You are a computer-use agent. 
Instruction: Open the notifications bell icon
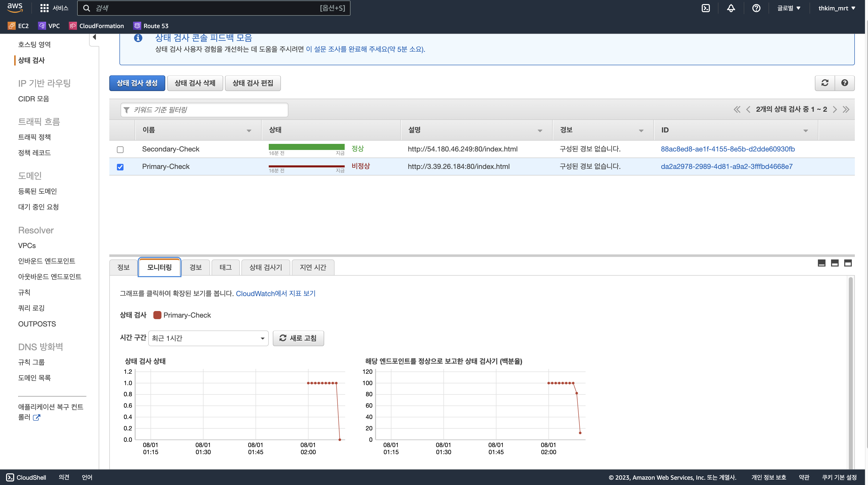[x=731, y=8]
